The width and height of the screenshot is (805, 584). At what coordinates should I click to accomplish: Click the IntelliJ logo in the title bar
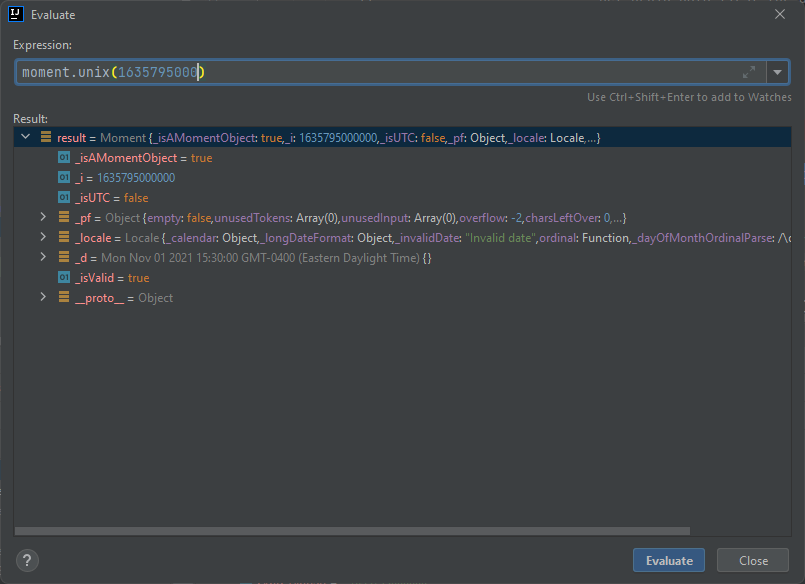[14, 14]
